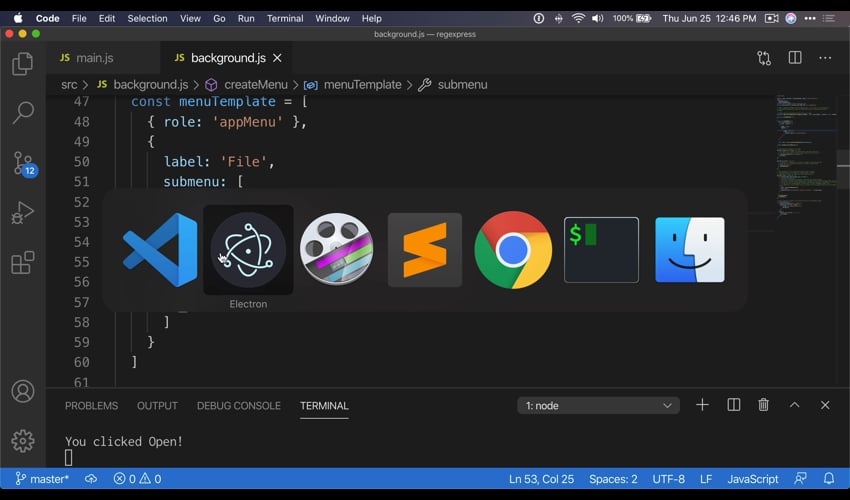Image resolution: width=850 pixels, height=500 pixels.
Task: Click 'Ln 53, Col 25' in the status bar
Action: (x=541, y=479)
